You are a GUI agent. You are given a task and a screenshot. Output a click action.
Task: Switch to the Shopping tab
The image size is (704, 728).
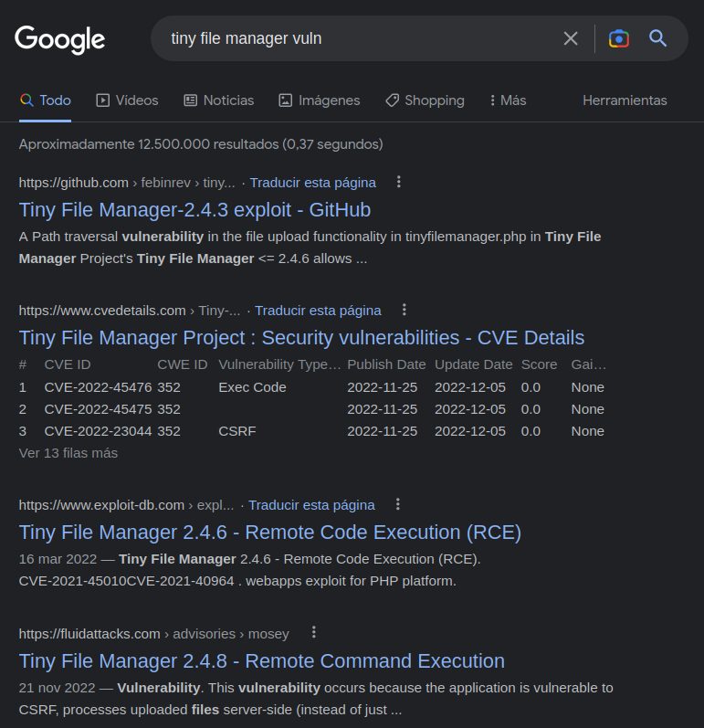[425, 100]
